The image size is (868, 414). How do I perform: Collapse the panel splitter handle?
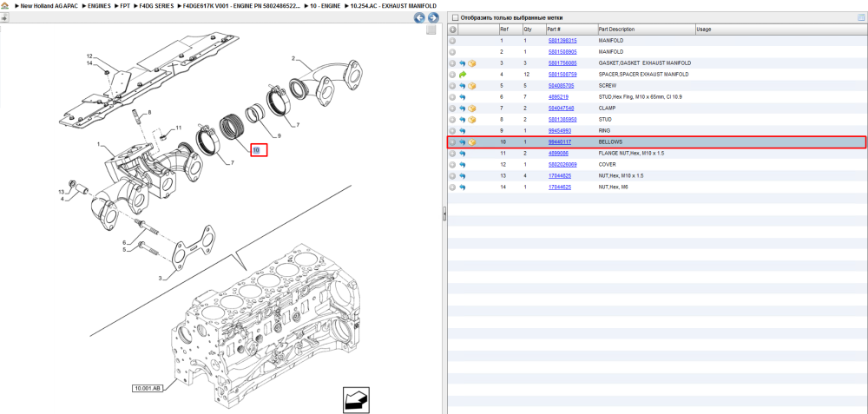click(x=444, y=214)
